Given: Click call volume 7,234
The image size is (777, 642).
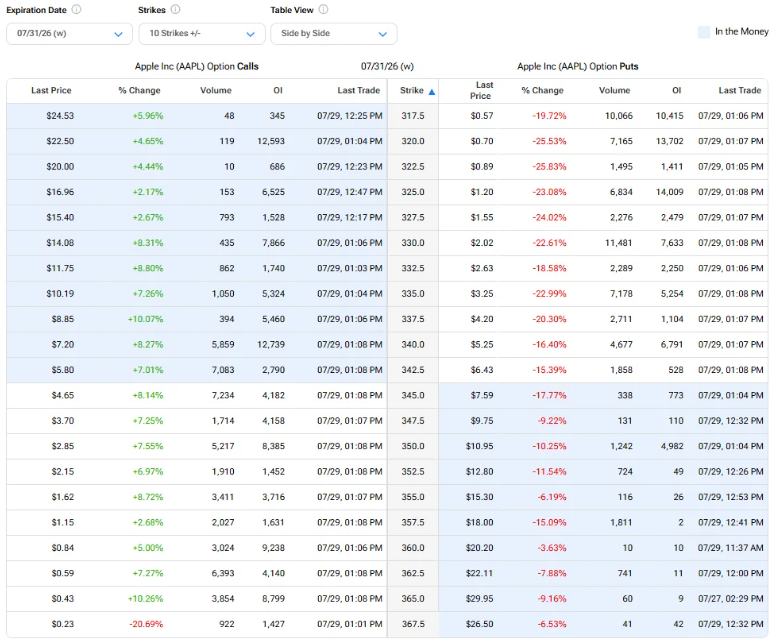Looking at the screenshot, I should point(223,395).
